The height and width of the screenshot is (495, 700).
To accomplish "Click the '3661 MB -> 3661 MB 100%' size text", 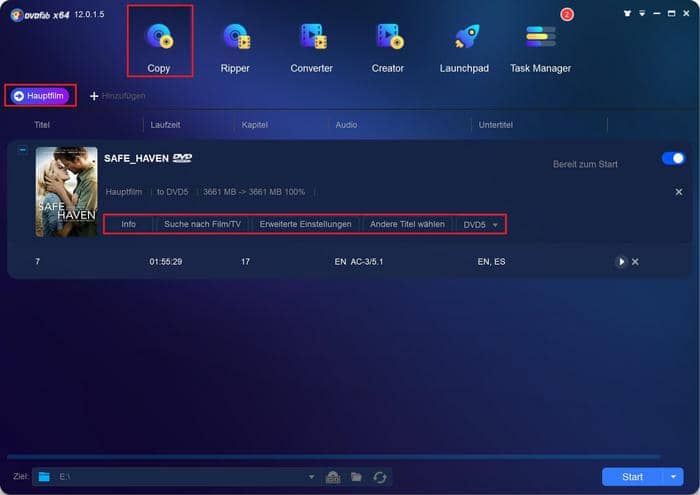I will [x=254, y=192].
